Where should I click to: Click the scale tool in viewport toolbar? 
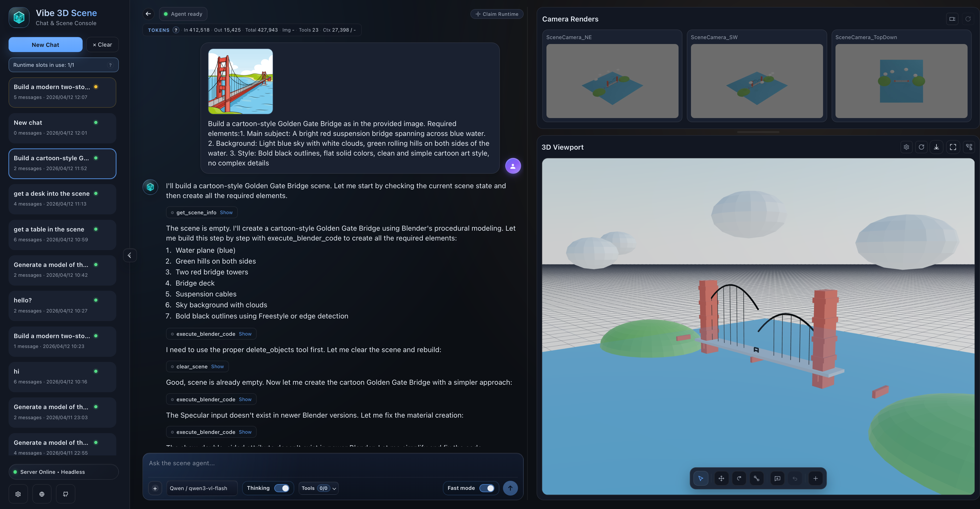click(x=756, y=478)
